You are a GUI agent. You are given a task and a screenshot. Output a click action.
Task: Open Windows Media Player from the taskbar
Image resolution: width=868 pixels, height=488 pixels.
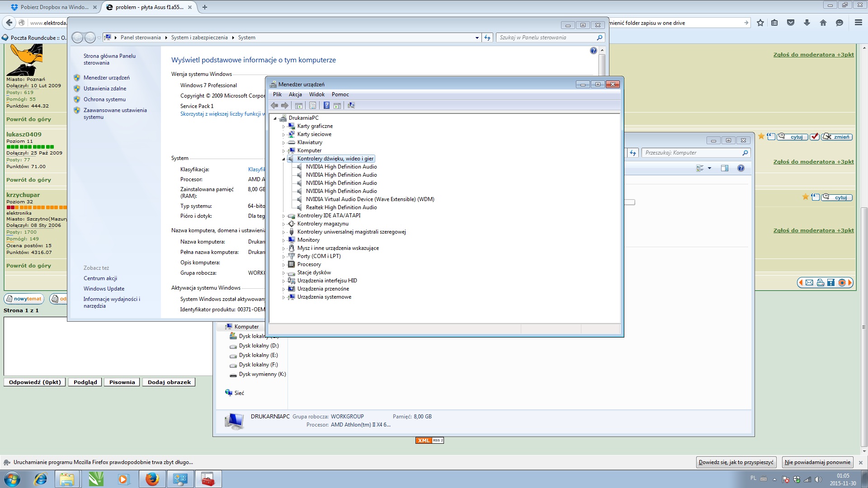(x=123, y=479)
